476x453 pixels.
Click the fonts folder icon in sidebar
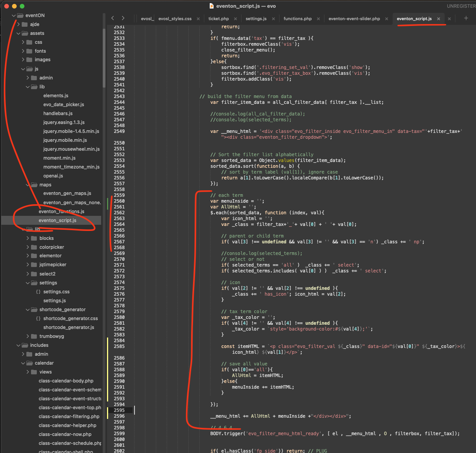[29, 51]
